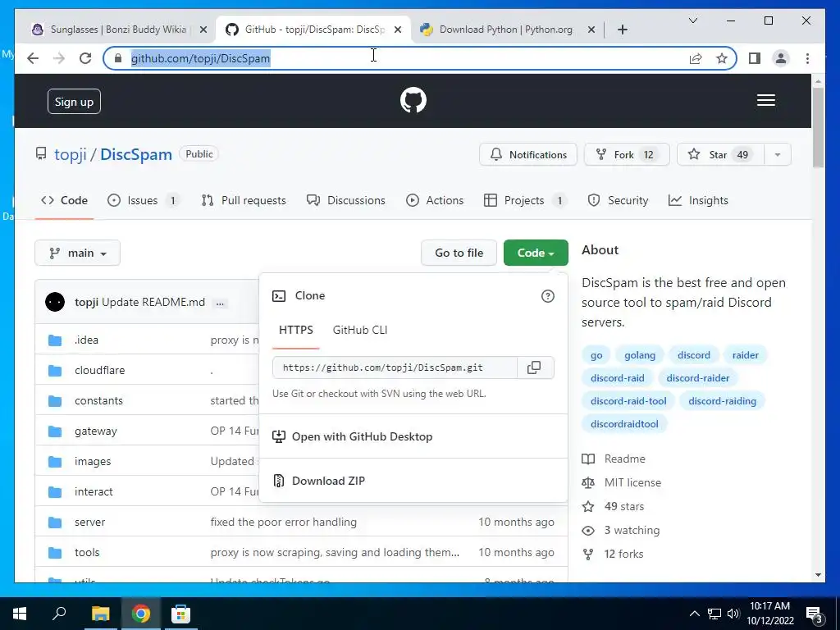
Task: Open the Chrome profile avatar
Action: coord(781,58)
